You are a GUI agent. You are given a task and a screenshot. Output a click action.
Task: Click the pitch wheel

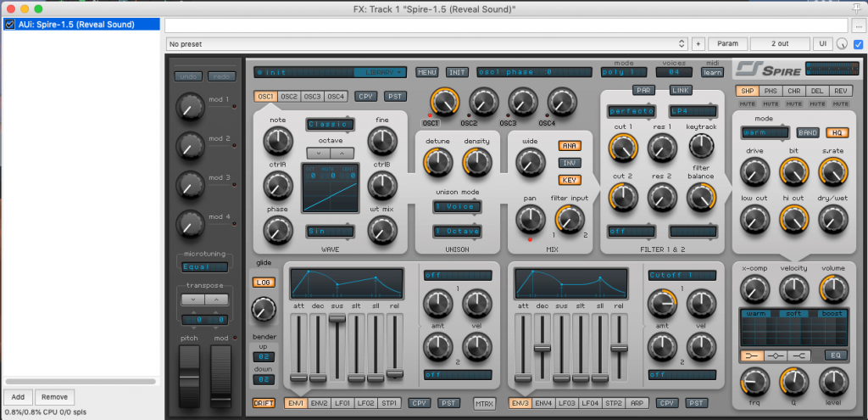tap(189, 376)
